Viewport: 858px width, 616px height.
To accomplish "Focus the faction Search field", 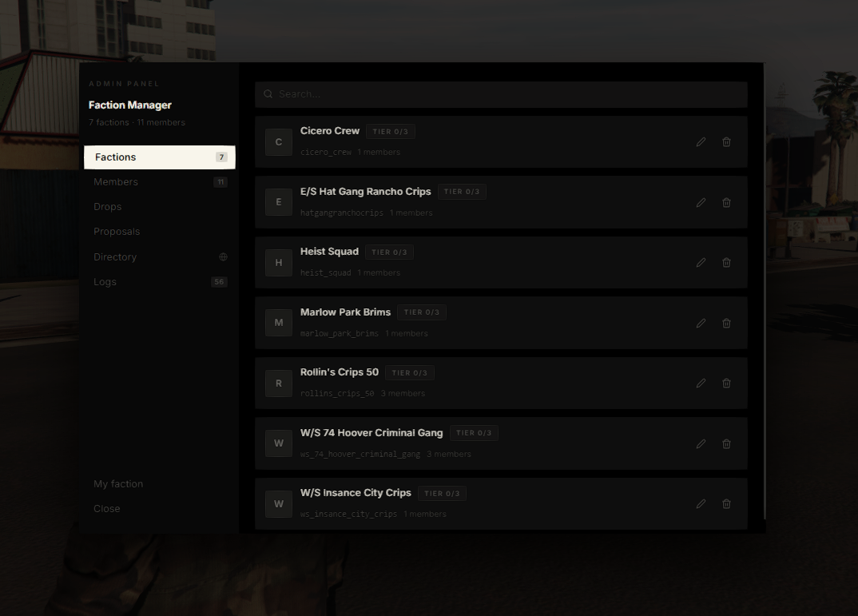I will 501,94.
